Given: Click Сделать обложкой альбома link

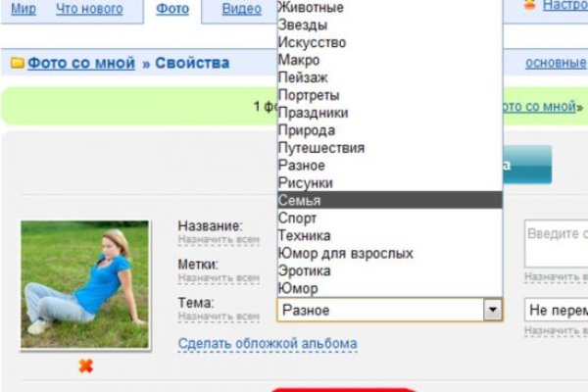Looking at the screenshot, I should [268, 344].
